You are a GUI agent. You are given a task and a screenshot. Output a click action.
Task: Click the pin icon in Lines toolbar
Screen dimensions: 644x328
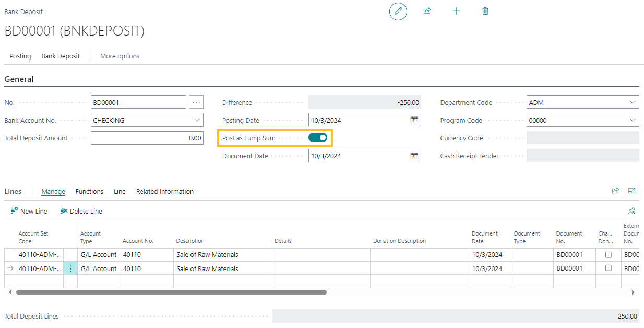(631, 211)
